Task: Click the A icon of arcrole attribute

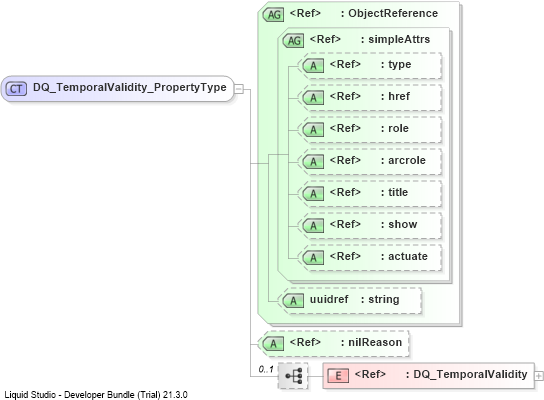Action: point(313,161)
